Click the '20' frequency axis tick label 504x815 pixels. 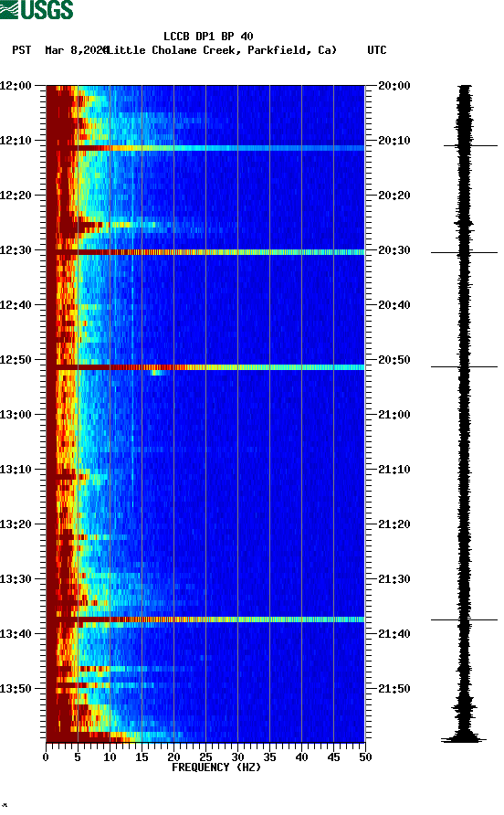[173, 757]
